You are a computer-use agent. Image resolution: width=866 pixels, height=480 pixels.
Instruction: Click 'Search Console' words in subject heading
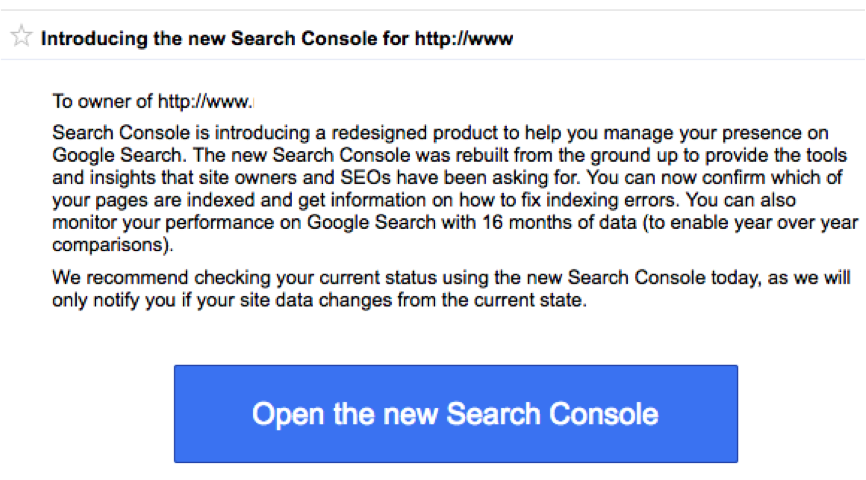coord(319,39)
